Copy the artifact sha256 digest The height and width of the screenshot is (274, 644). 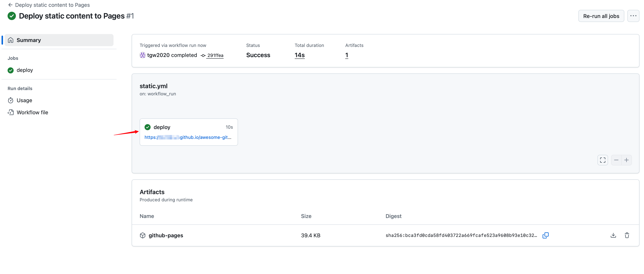pos(545,235)
